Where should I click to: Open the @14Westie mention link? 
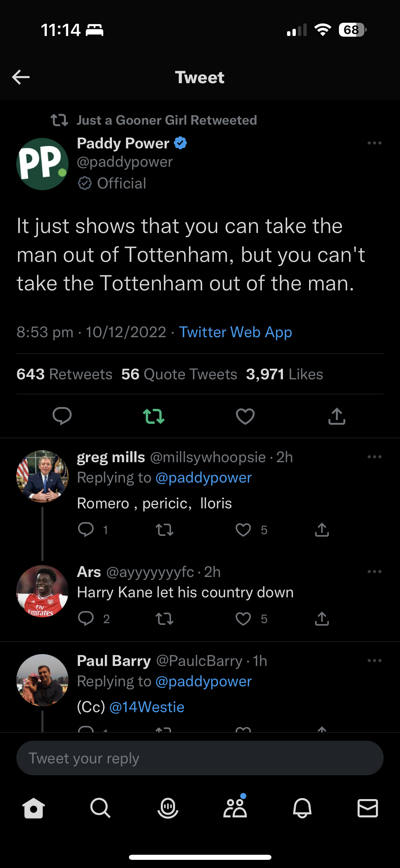(x=147, y=707)
